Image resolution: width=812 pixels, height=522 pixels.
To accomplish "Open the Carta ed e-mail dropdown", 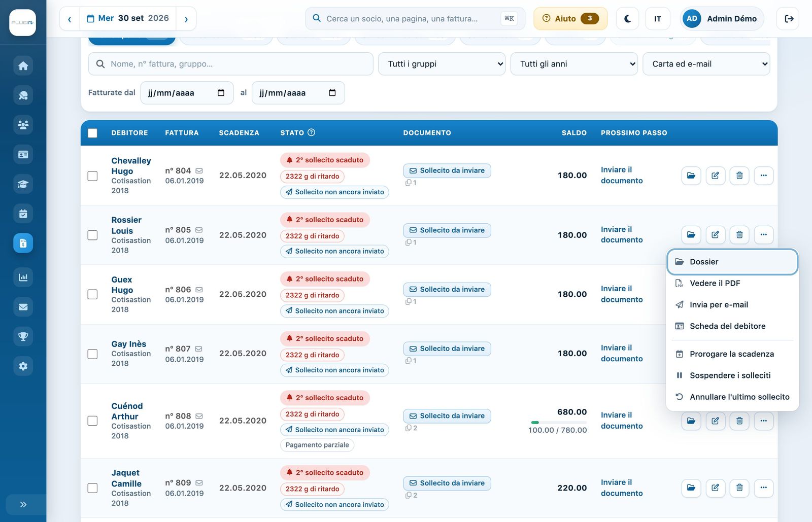I will pos(706,64).
